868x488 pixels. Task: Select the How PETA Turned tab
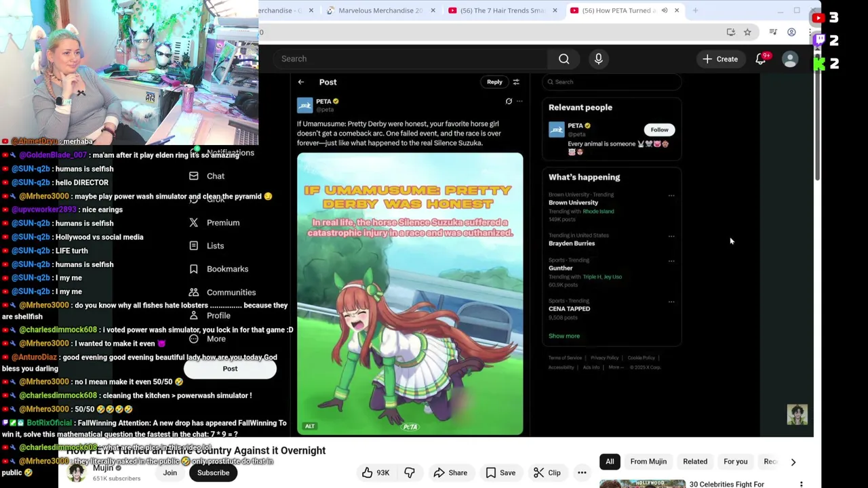tap(617, 10)
